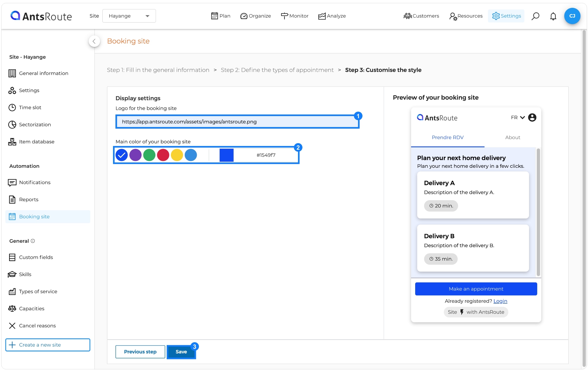
Task: Select the Delivery B card in preview
Action: coord(473,248)
